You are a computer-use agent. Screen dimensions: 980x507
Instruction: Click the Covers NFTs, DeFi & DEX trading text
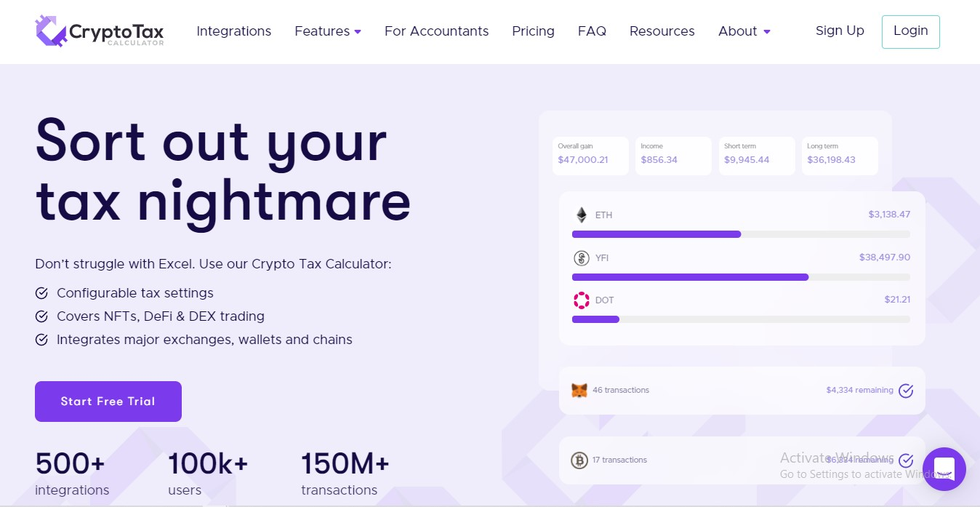[161, 316]
